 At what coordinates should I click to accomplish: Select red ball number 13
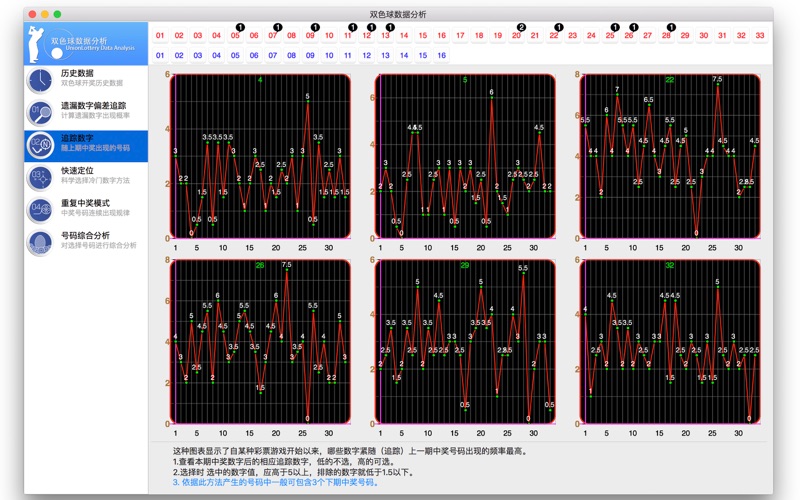click(385, 36)
